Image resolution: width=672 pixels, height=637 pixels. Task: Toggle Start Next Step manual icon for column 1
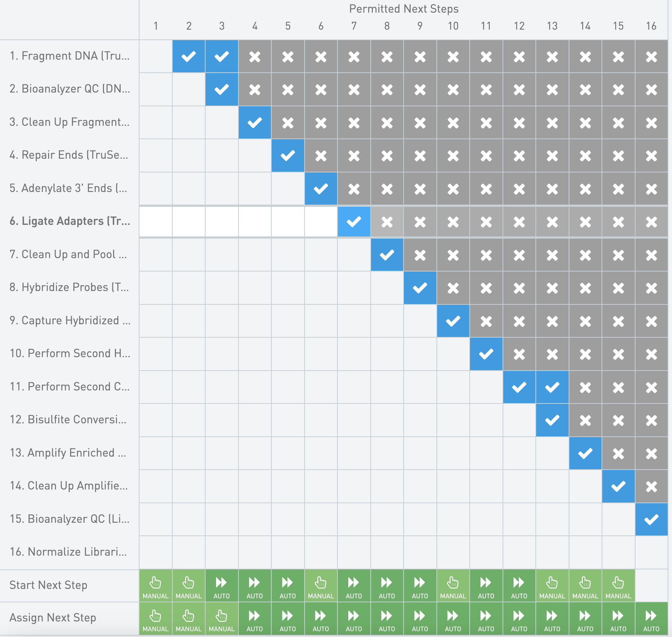pos(155,586)
